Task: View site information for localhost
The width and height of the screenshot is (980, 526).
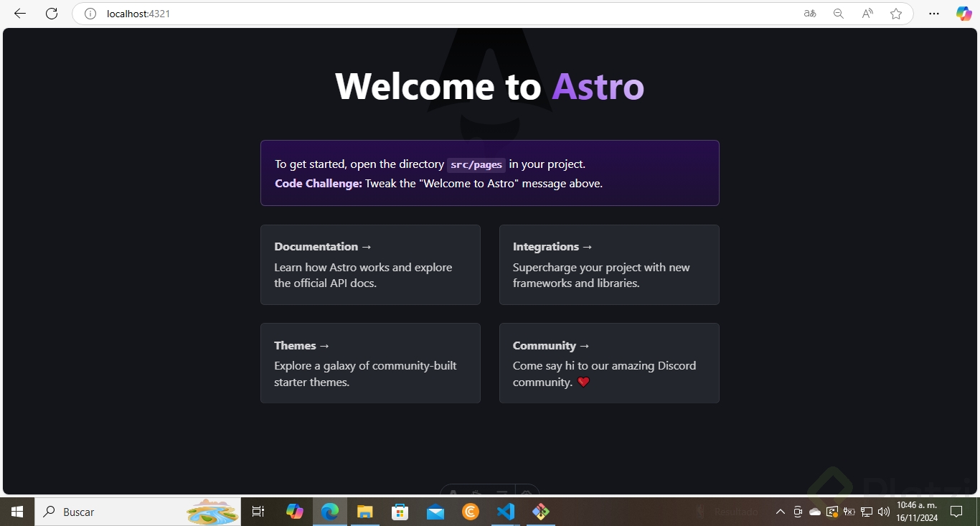Action: (90, 14)
